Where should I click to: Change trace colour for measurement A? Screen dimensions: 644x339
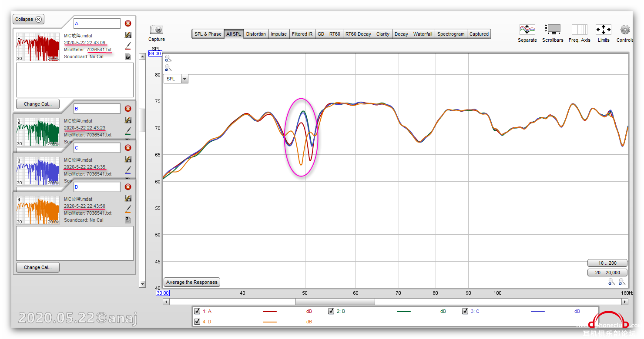[128, 46]
